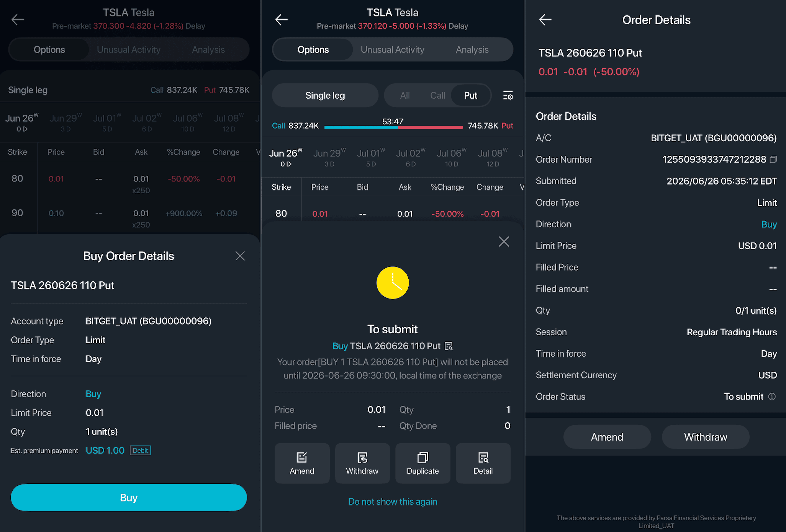This screenshot has height=532, width=786.
Task: Tap the Amend icon button in popup
Action: (x=302, y=463)
